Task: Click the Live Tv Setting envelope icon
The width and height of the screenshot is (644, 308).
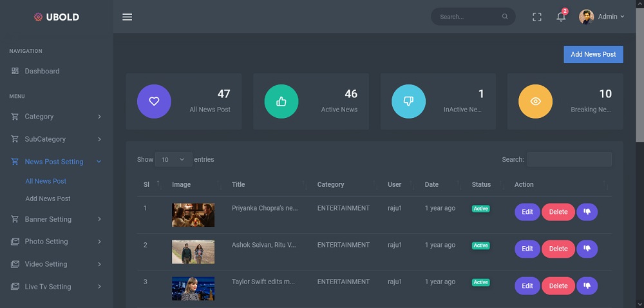Action: (15, 287)
